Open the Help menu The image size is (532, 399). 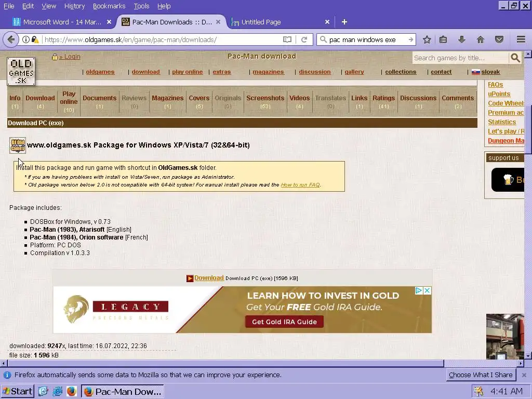point(164,6)
